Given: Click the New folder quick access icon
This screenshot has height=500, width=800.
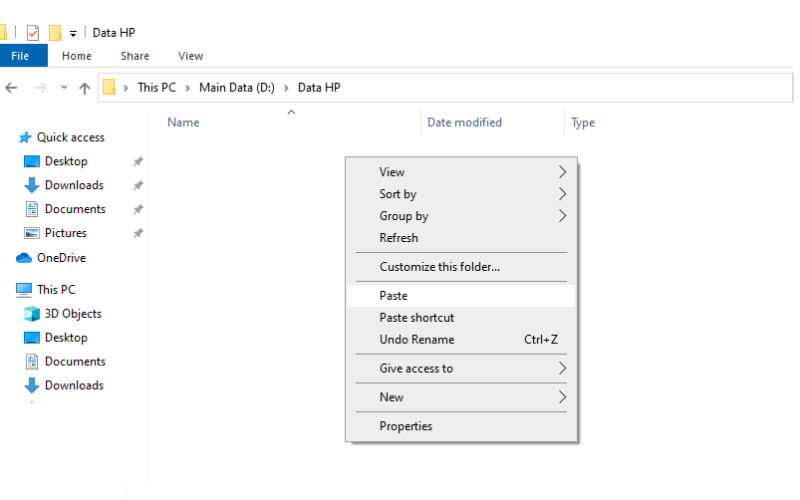Looking at the screenshot, I should coord(55,33).
